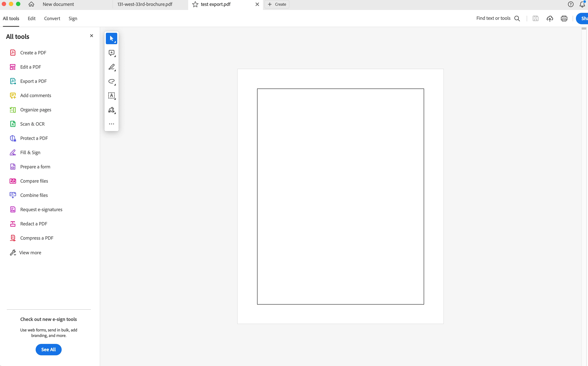588x366 pixels.
Task: Select the highlighter pen tool
Action: point(111,67)
